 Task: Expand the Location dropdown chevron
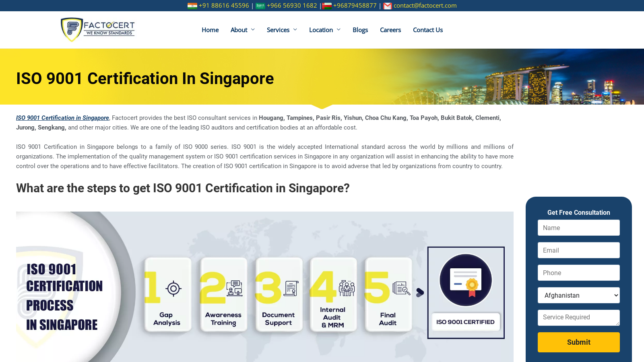coord(339,30)
